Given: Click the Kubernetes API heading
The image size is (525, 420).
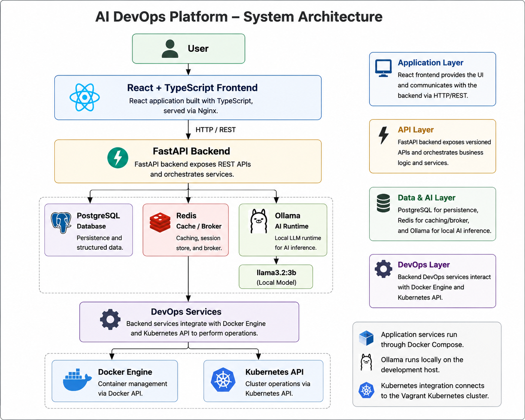Looking at the screenshot, I should click(274, 372).
